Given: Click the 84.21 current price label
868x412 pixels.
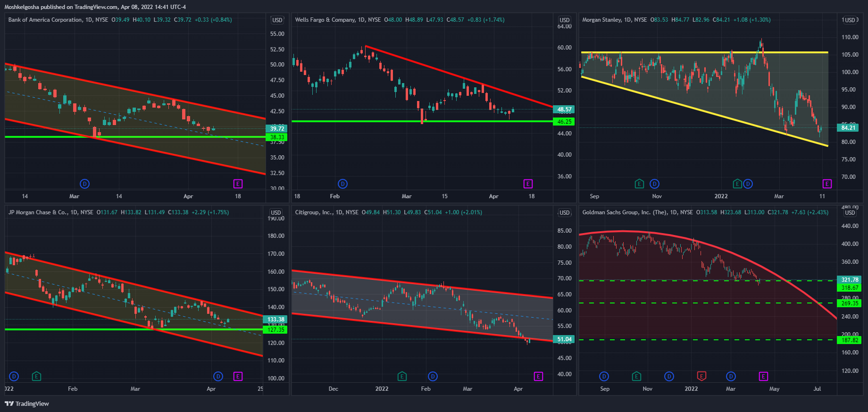Looking at the screenshot, I should [848, 127].
